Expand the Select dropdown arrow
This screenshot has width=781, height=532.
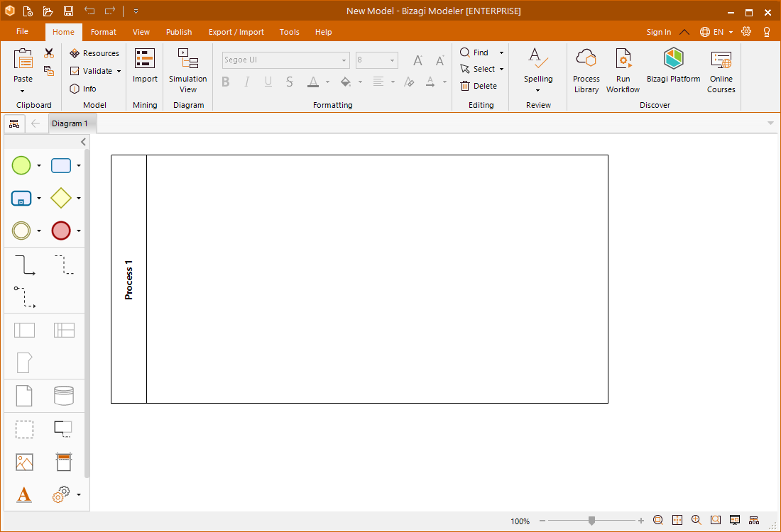pos(501,70)
